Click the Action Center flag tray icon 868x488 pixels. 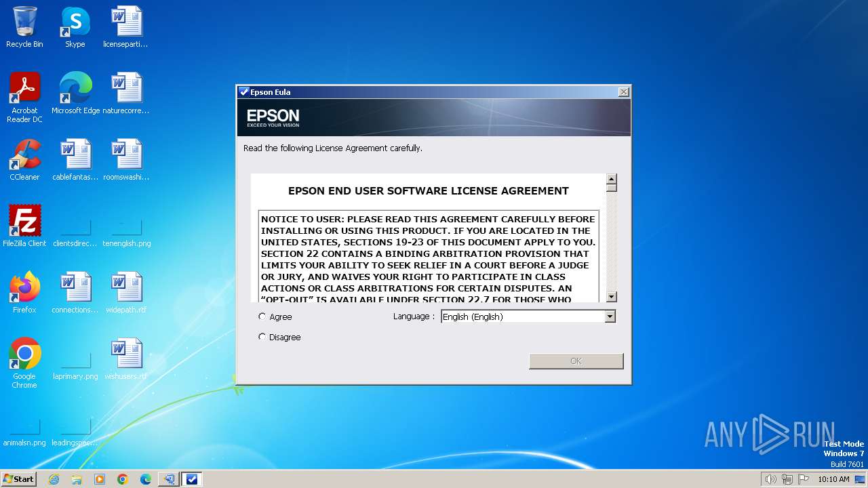coord(804,479)
